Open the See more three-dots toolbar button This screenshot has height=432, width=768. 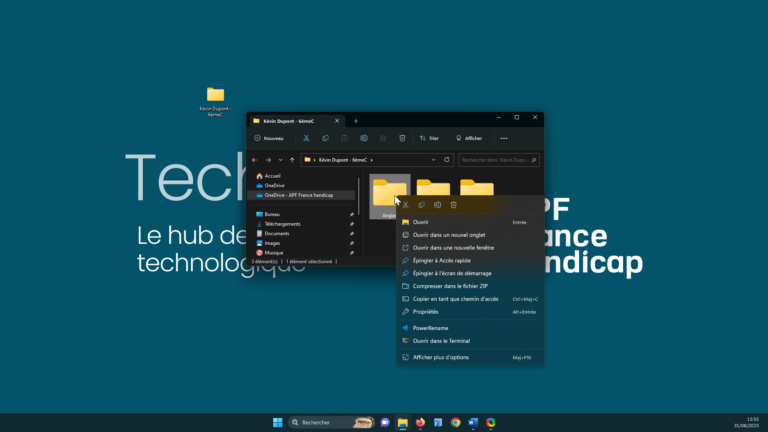504,138
